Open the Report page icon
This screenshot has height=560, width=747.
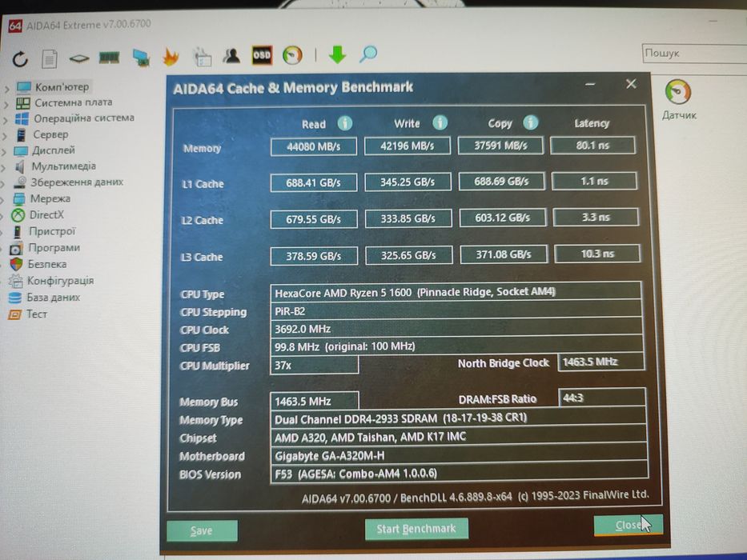pos(50,59)
